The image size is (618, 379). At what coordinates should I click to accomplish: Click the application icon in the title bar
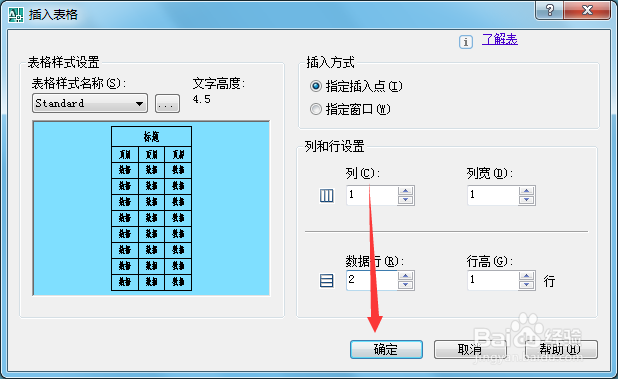16,15
